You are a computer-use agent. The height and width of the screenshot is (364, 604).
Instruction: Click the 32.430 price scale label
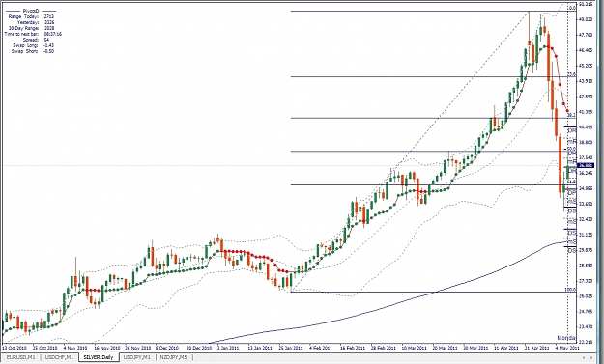point(586,219)
